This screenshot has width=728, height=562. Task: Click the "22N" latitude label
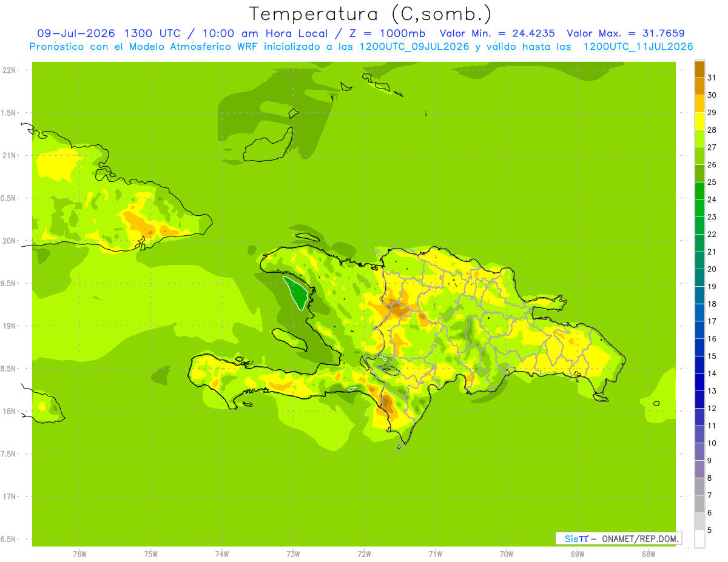(8, 70)
